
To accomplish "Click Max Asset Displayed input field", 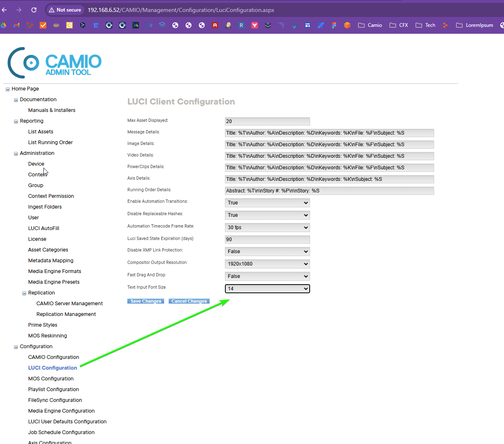I will click(268, 121).
